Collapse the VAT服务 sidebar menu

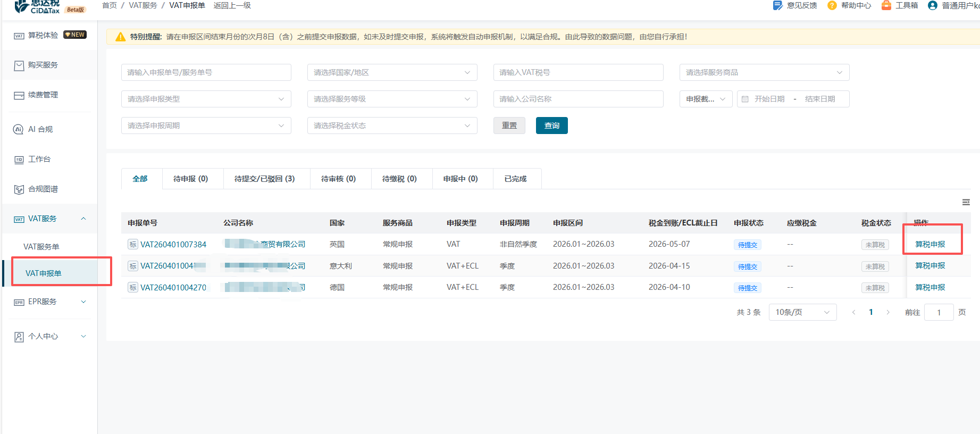click(x=49, y=219)
